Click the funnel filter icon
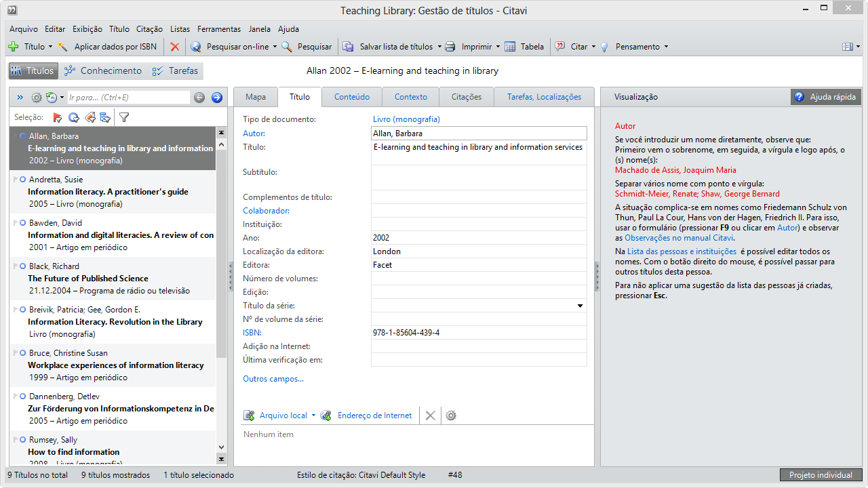The width and height of the screenshot is (868, 488). coord(124,117)
